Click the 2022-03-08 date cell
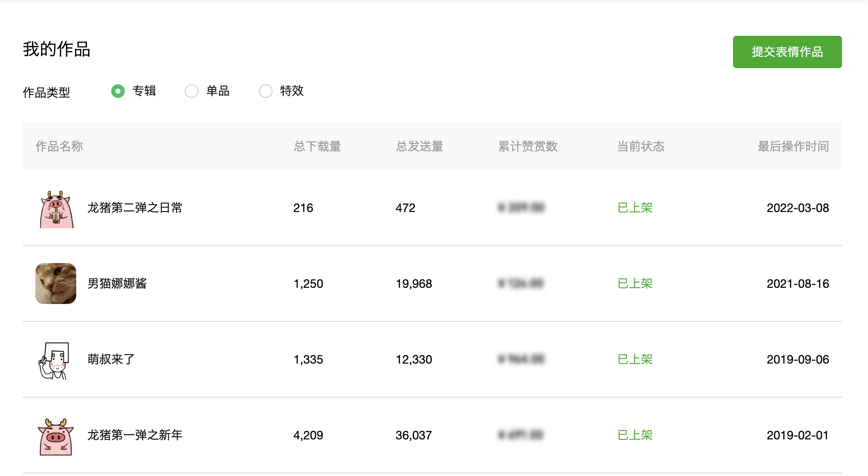868x476 pixels. pos(798,208)
